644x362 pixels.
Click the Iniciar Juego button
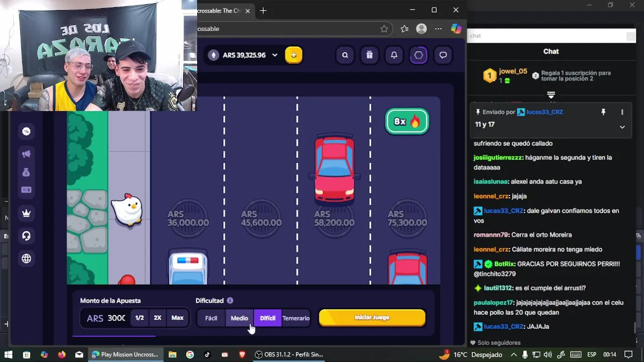point(372,318)
